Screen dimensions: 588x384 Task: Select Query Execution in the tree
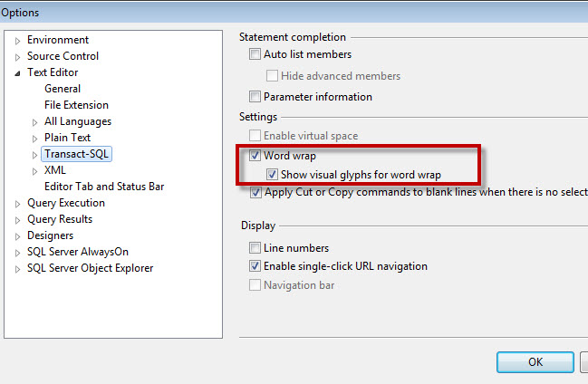(x=66, y=203)
